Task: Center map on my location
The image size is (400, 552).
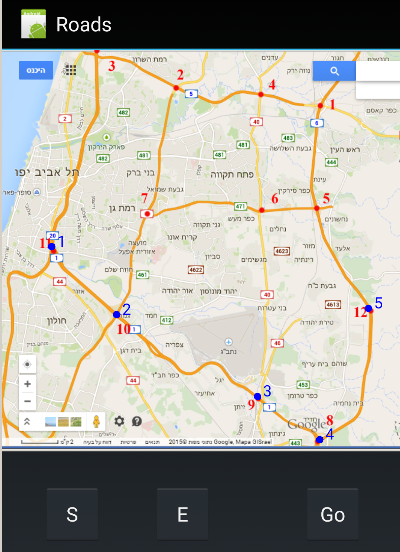Action: (x=27, y=364)
